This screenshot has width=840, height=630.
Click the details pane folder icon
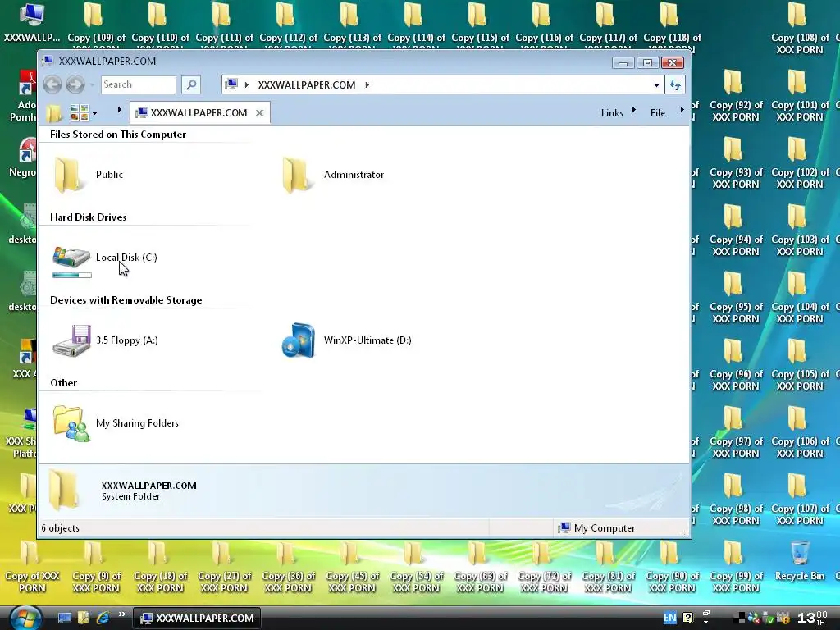tap(64, 491)
